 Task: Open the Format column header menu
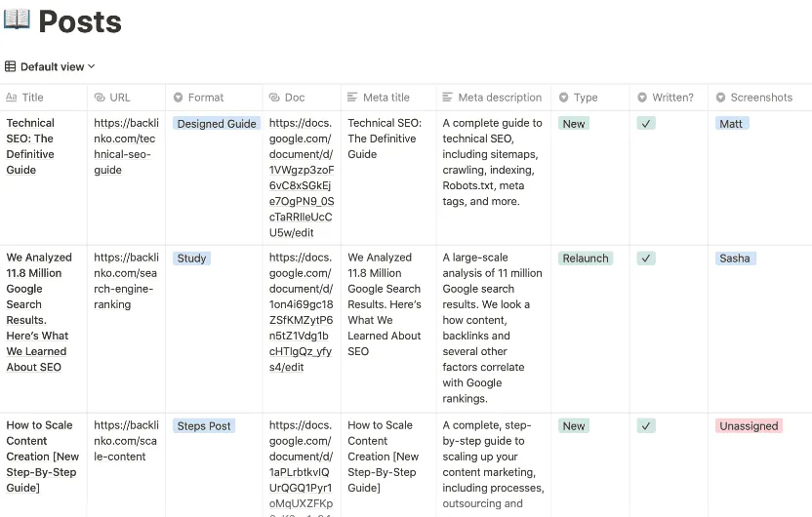[x=214, y=98]
